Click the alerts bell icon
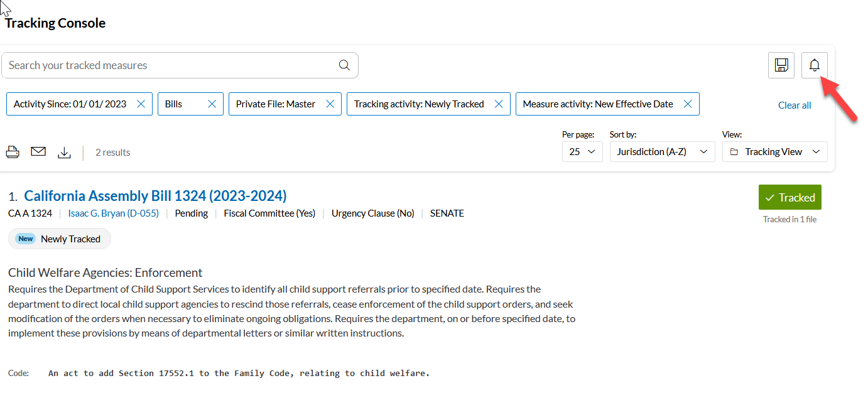Image resolution: width=868 pixels, height=415 pixels. tap(814, 65)
